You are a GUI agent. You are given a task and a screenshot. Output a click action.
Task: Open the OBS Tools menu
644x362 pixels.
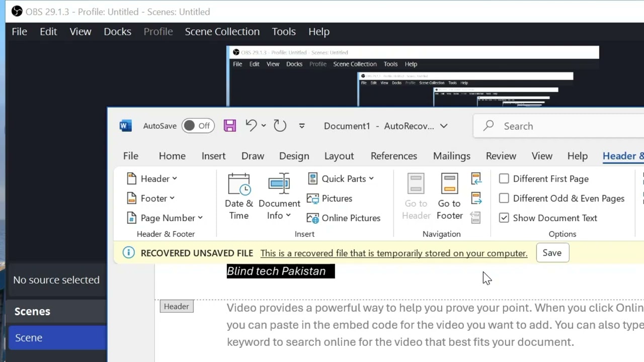tap(284, 31)
